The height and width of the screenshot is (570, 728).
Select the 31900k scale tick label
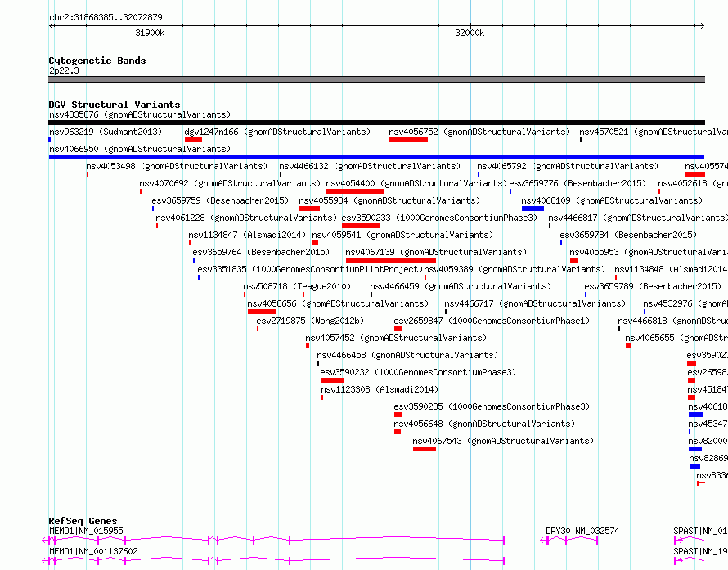coord(150,33)
